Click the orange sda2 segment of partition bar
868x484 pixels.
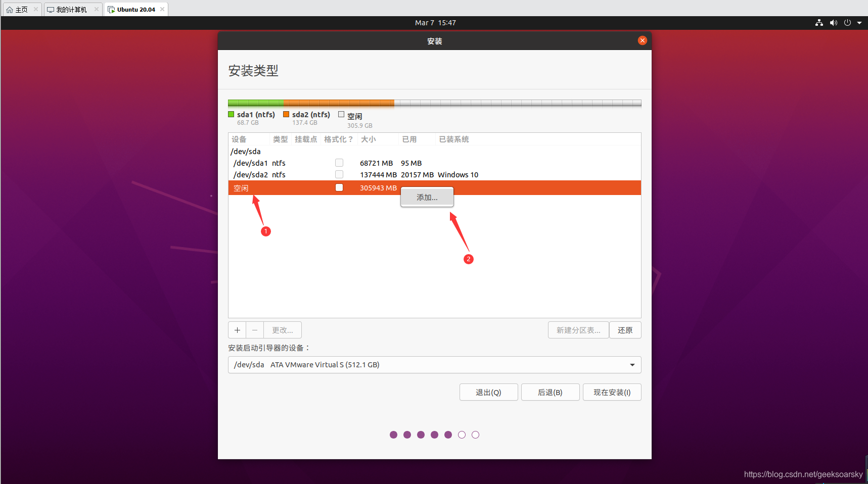[x=339, y=103]
